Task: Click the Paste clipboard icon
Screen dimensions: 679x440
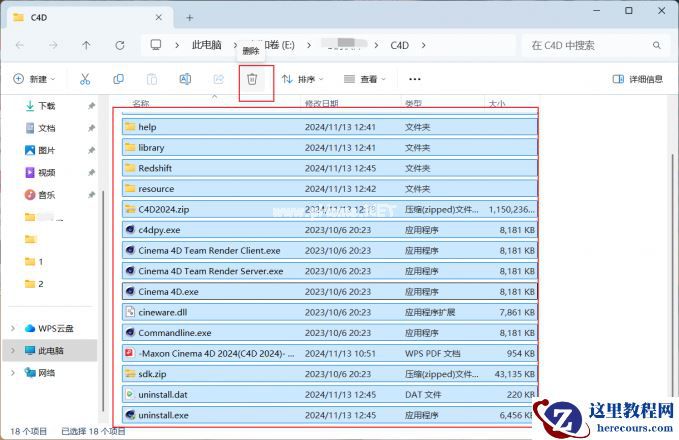Action: click(152, 79)
